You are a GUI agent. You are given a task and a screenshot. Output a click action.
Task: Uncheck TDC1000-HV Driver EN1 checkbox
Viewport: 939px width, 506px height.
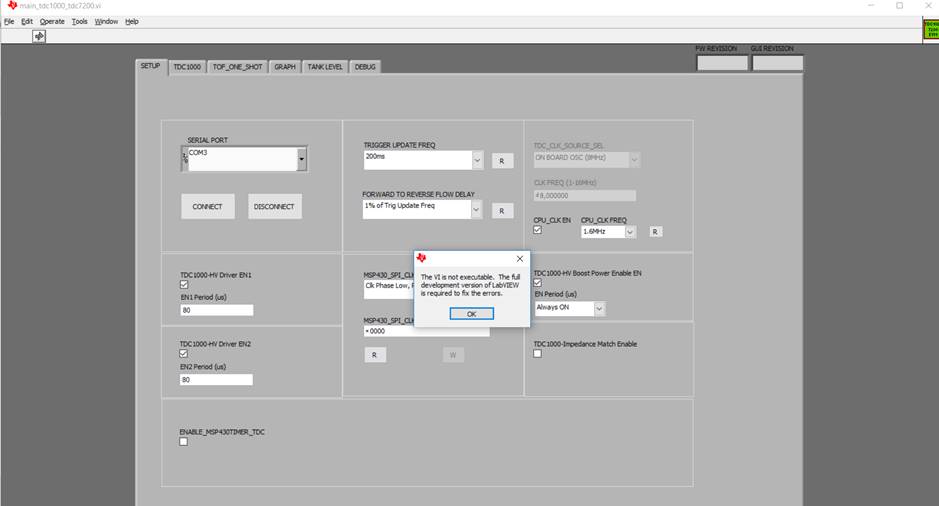pyautogui.click(x=184, y=284)
